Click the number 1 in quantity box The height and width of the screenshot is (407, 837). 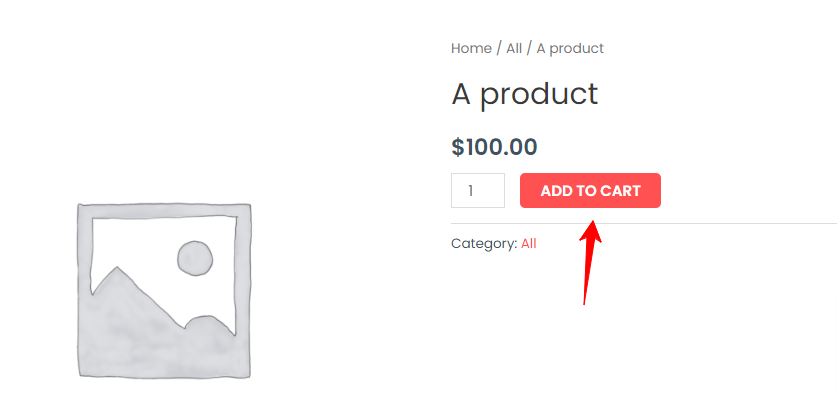coord(470,191)
